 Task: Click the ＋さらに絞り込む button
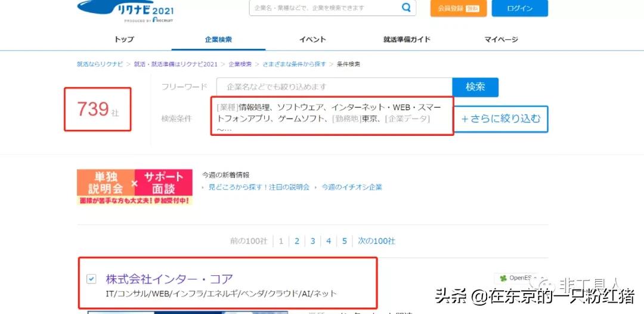pos(501,119)
